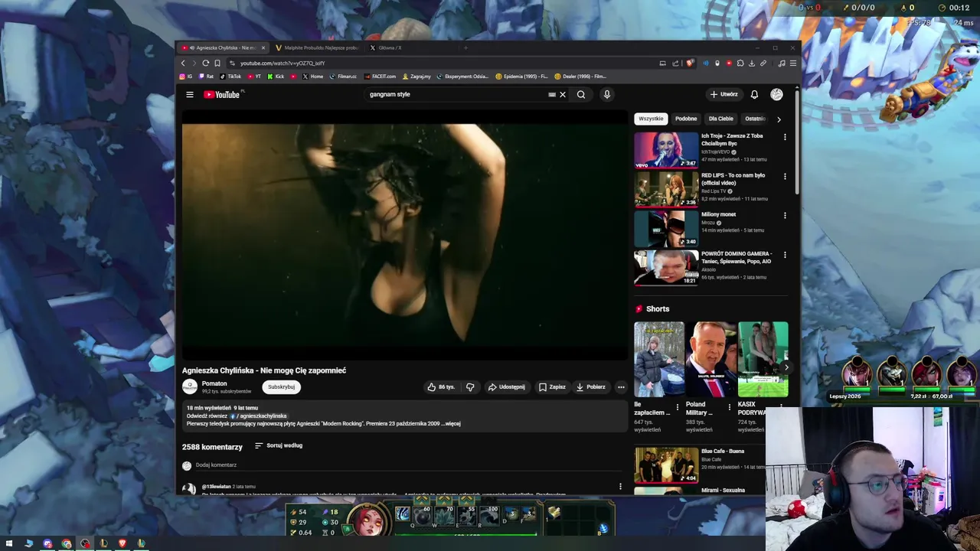Download the video with Pobierz
Screen dimensions: 980x551
coord(590,387)
